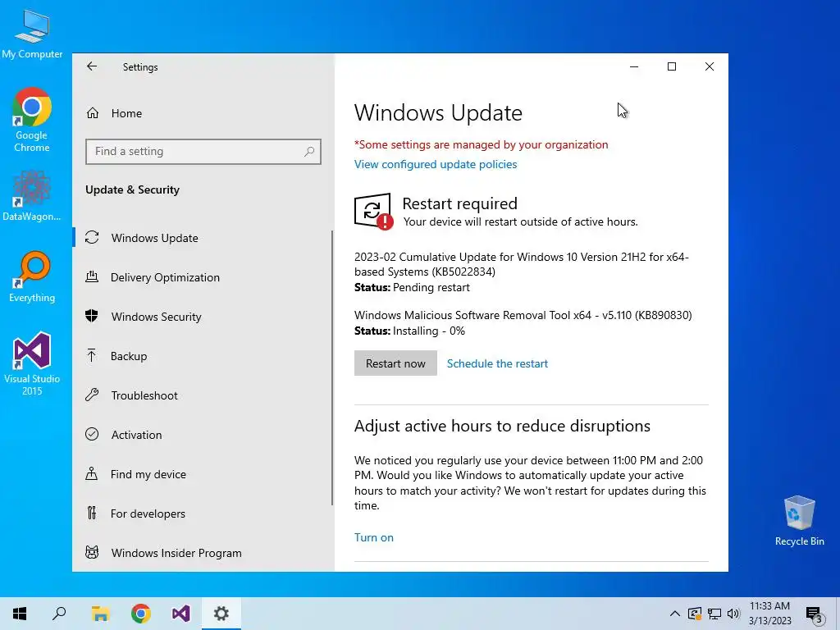Click the Windows Update sync icon in sidebar
Screen dimensions: 840x630
(x=92, y=237)
